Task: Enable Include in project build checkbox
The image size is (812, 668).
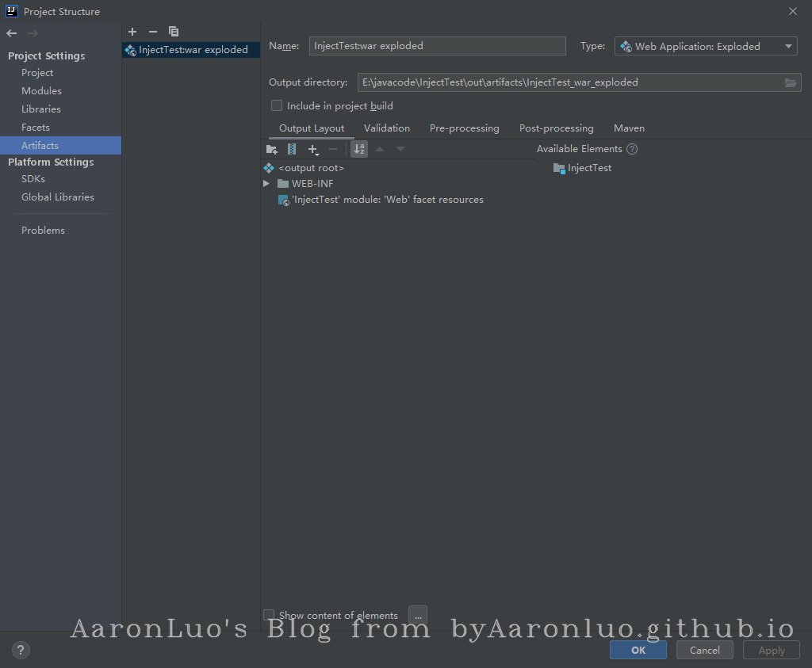Action: pos(277,105)
